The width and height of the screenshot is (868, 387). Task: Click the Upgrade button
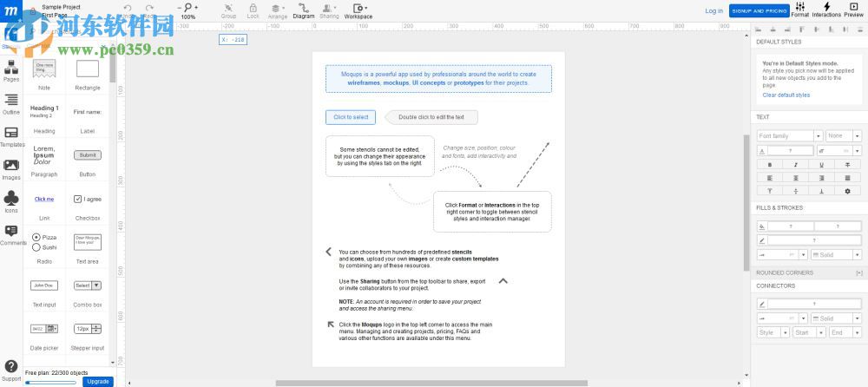coord(98,382)
